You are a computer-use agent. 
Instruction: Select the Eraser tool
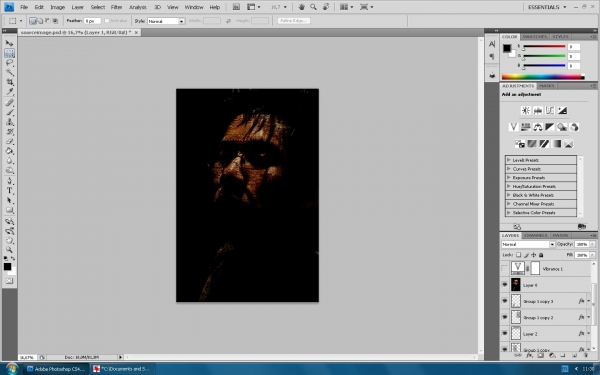[10, 141]
